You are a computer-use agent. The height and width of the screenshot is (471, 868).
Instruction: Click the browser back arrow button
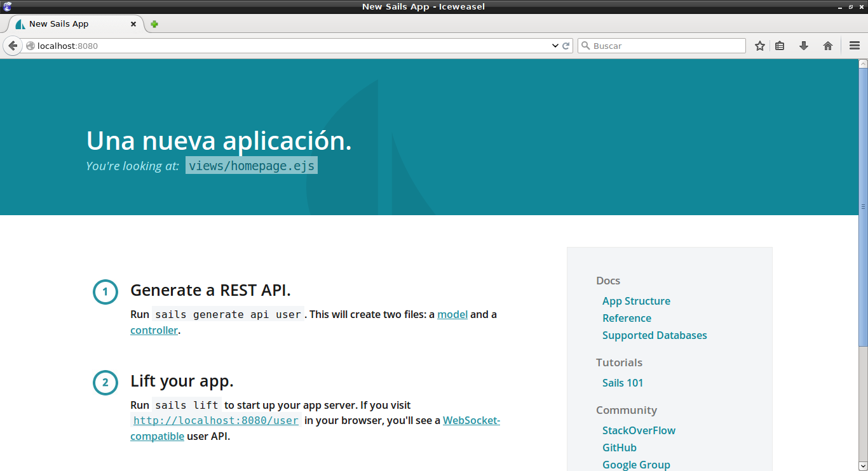pos(13,46)
